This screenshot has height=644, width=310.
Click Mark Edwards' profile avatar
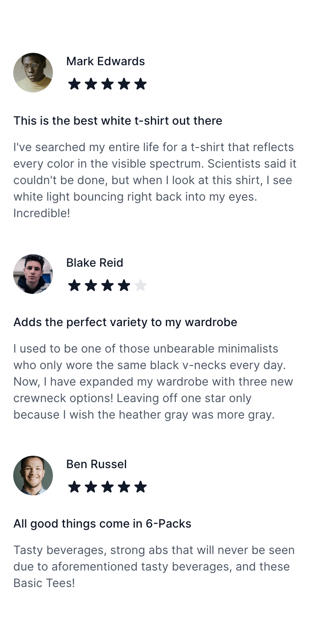[33, 73]
